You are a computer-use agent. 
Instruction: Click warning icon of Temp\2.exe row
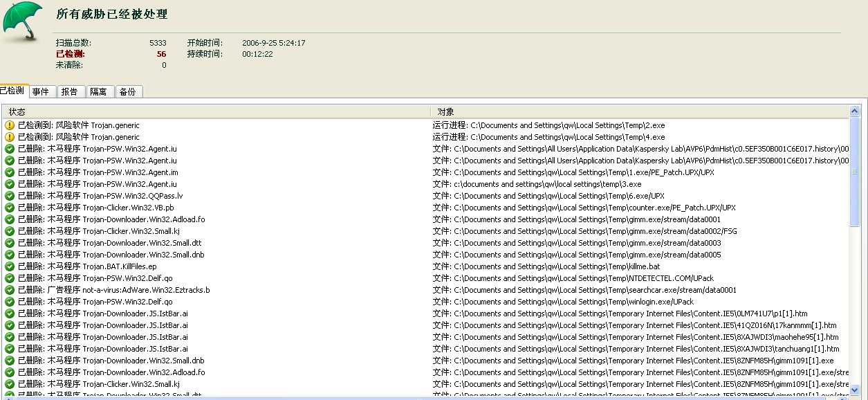click(10, 125)
